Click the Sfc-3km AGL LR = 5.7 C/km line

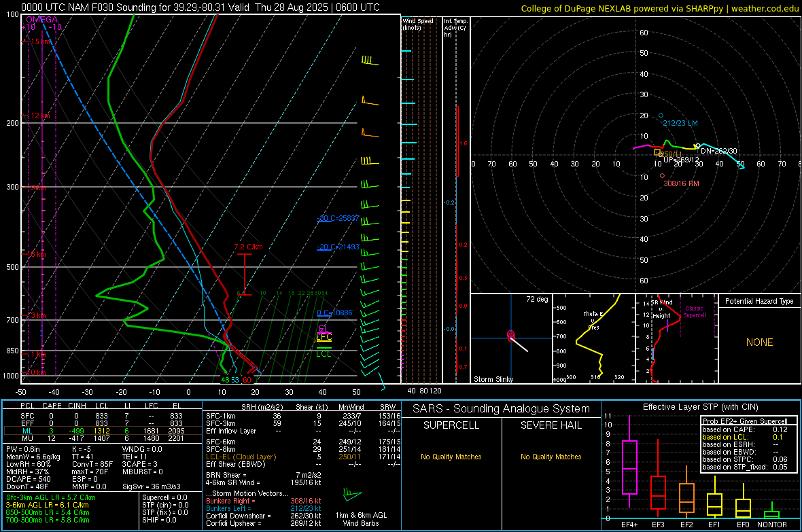click(x=51, y=497)
